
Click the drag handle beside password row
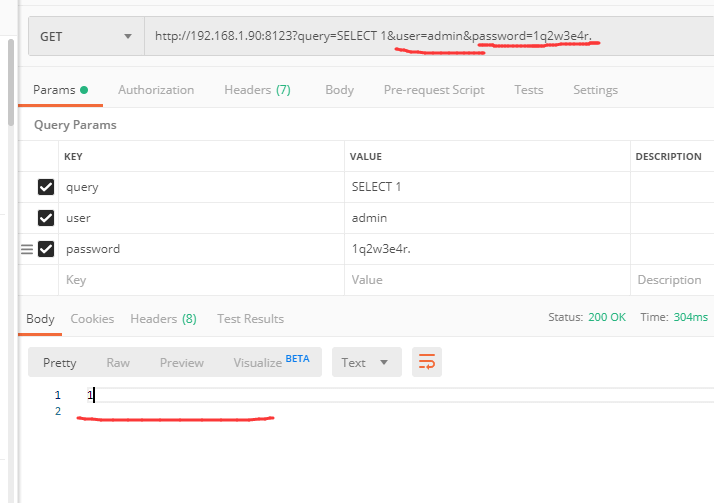coord(27,249)
